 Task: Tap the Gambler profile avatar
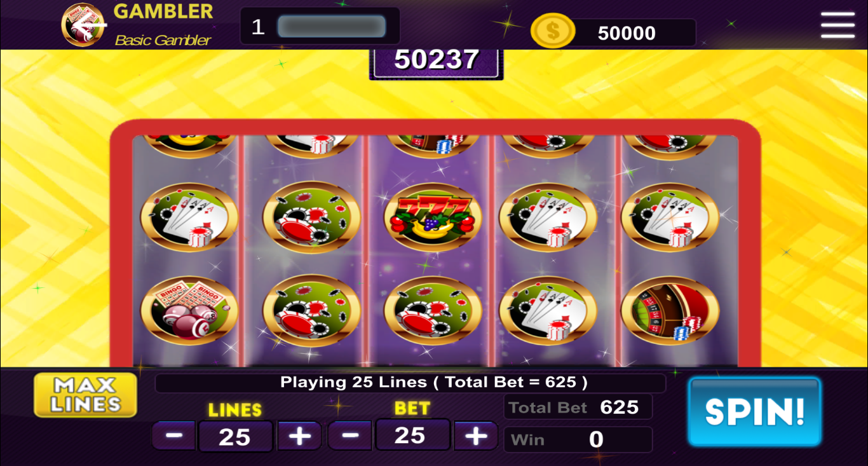[83, 25]
